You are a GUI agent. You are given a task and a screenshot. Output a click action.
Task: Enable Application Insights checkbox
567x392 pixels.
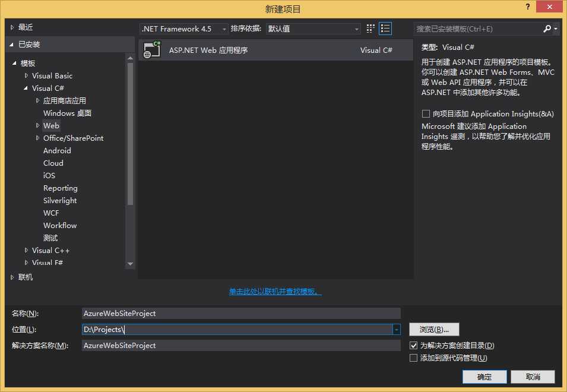(x=426, y=113)
